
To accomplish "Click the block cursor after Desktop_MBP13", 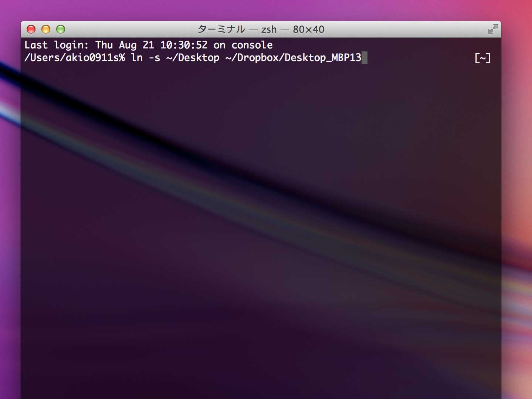I will point(365,58).
